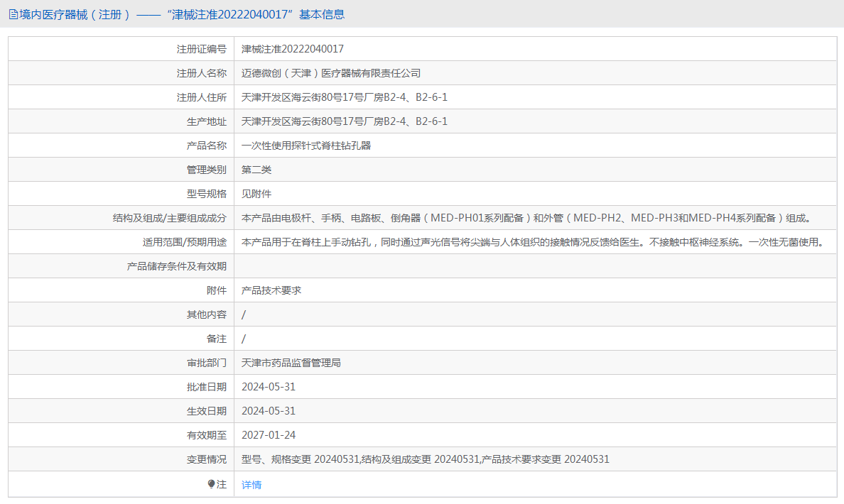Click product name 一次性使用探针式脊柱钻孔器

click(306, 146)
